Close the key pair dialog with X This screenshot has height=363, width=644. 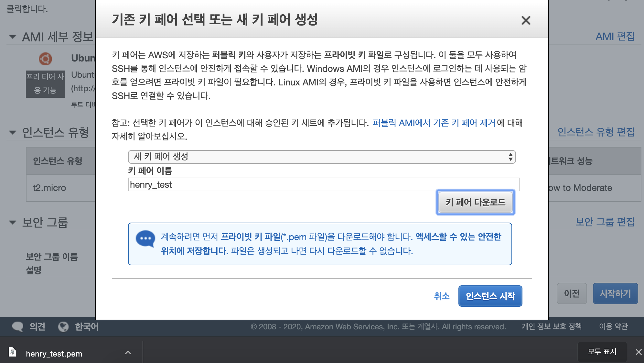(x=526, y=20)
